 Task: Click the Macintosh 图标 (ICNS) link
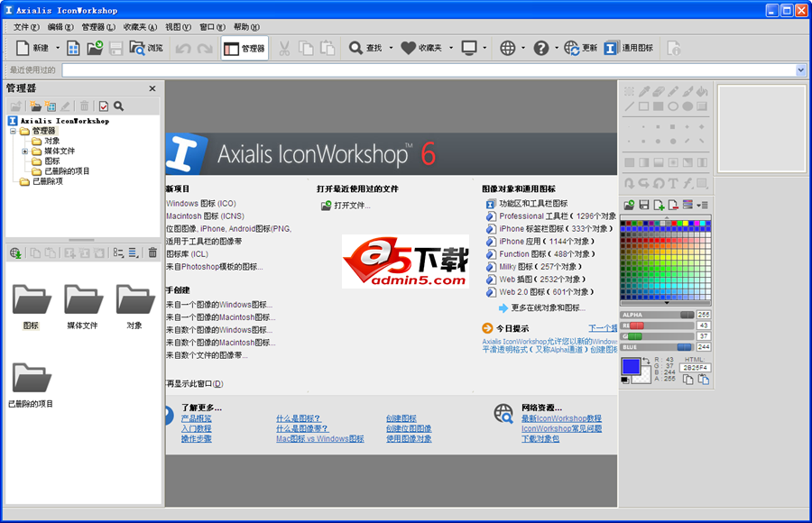[205, 216]
